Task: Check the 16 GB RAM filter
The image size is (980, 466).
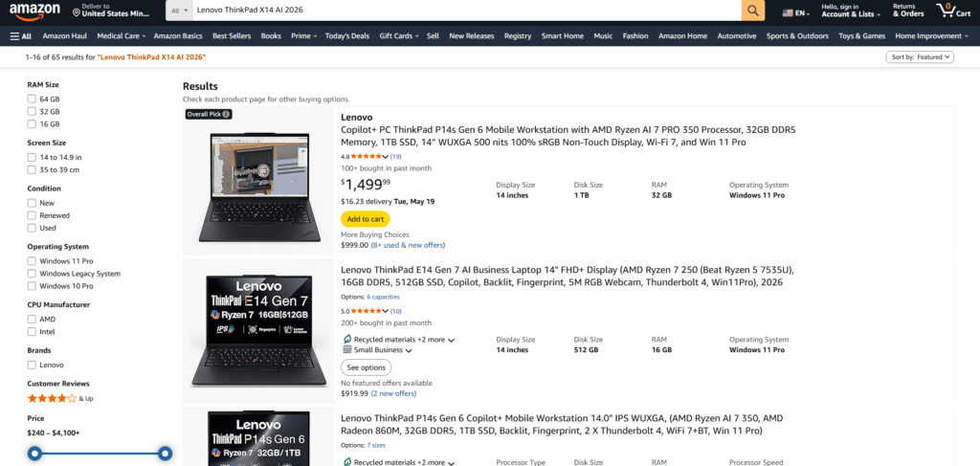Action: (32, 123)
